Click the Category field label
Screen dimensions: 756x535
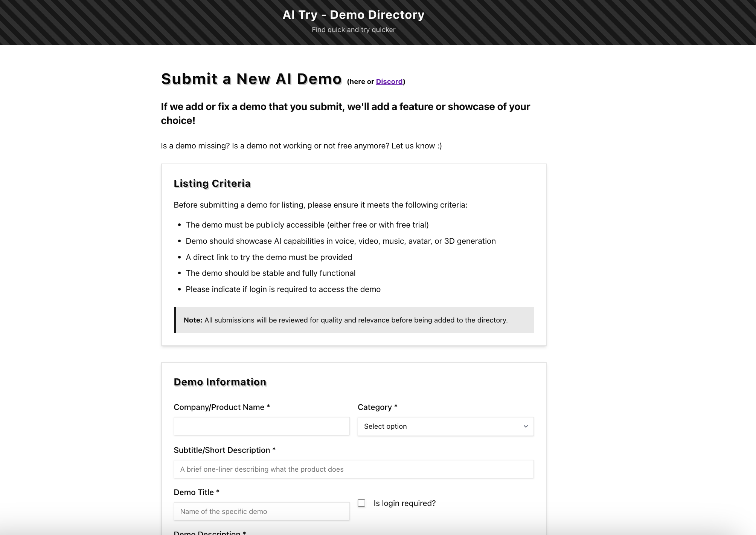[x=377, y=407]
